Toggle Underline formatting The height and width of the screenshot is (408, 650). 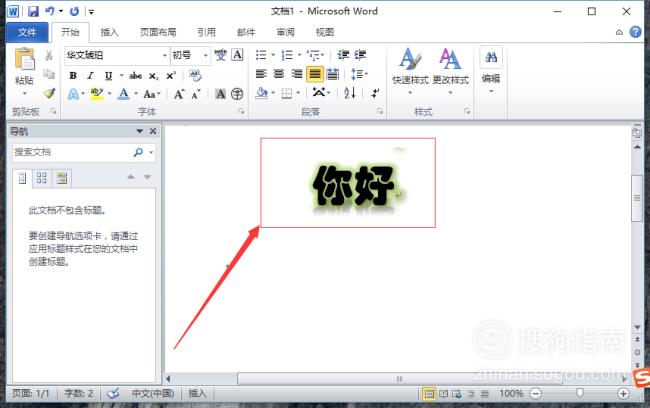(x=108, y=75)
